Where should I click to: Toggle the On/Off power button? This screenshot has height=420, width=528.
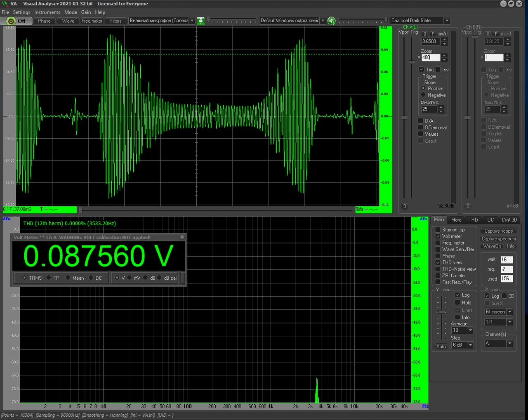click(16, 21)
